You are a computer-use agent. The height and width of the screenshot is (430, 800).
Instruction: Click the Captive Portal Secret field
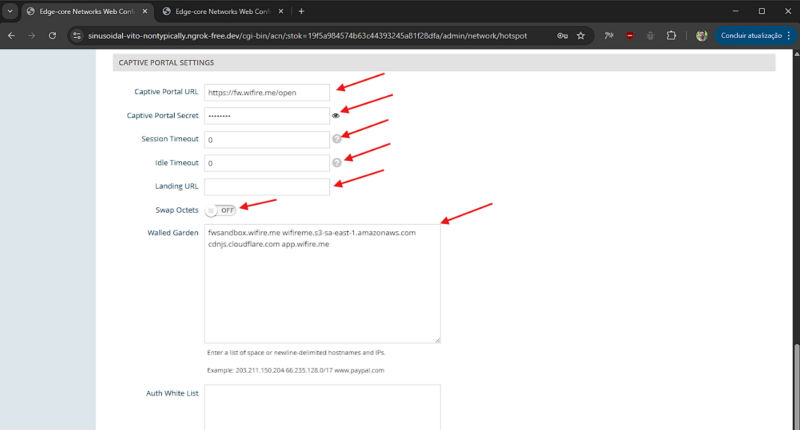point(267,116)
